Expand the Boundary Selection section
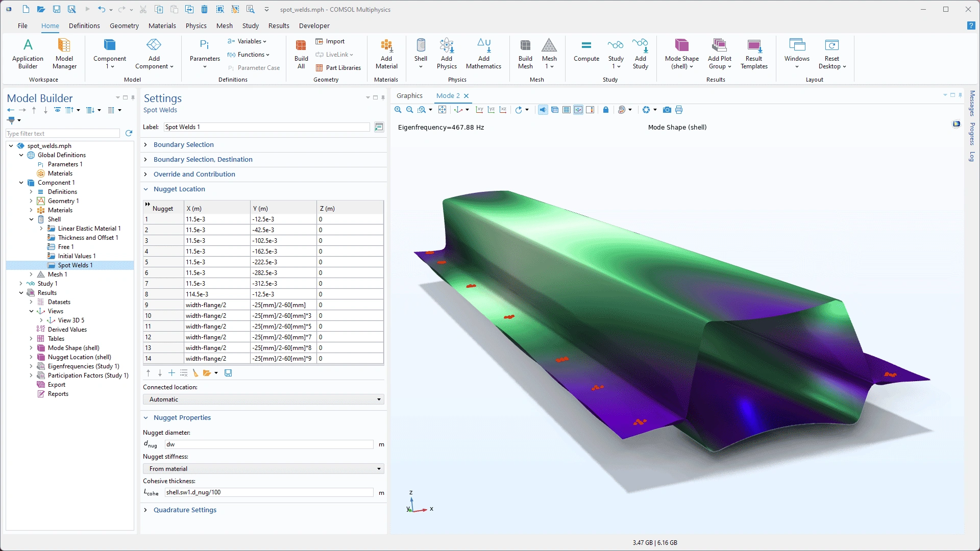 183,144
